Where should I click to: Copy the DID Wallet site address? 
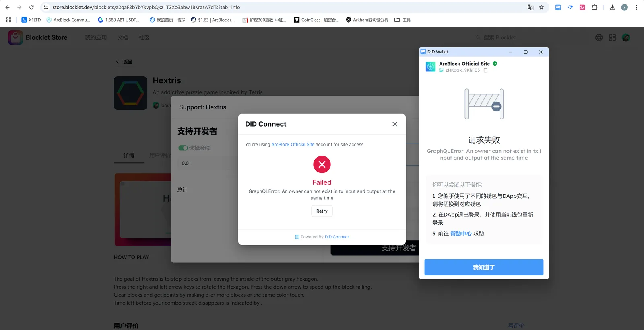(485, 70)
